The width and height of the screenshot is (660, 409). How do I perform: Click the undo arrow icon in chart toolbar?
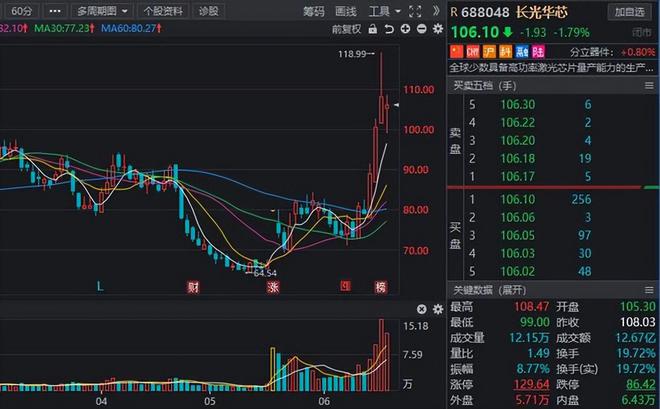pos(389,29)
